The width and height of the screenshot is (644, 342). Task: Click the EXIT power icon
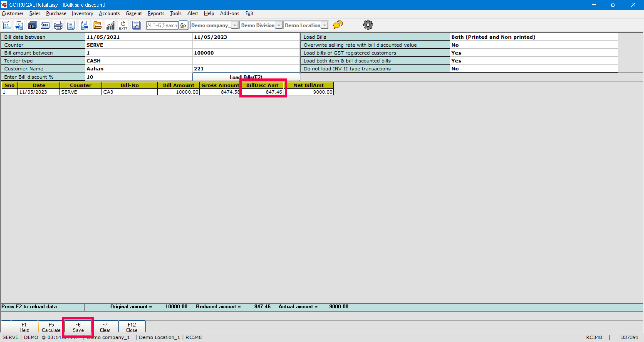coord(123,25)
